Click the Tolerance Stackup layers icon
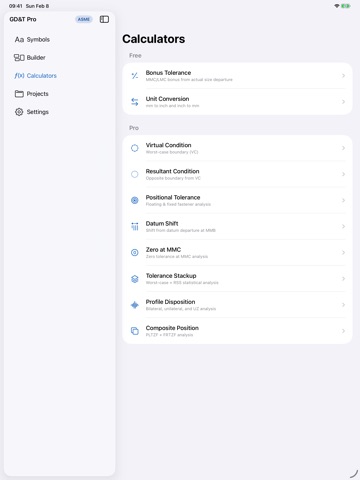This screenshot has height=480, width=360. 135,279
